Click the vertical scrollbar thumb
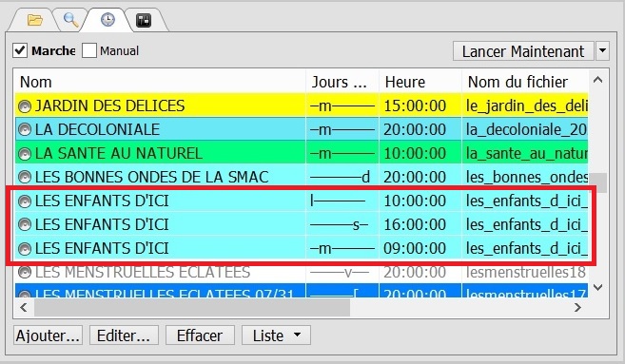Image resolution: width=625 pixels, height=364 pixels. pos(598,182)
